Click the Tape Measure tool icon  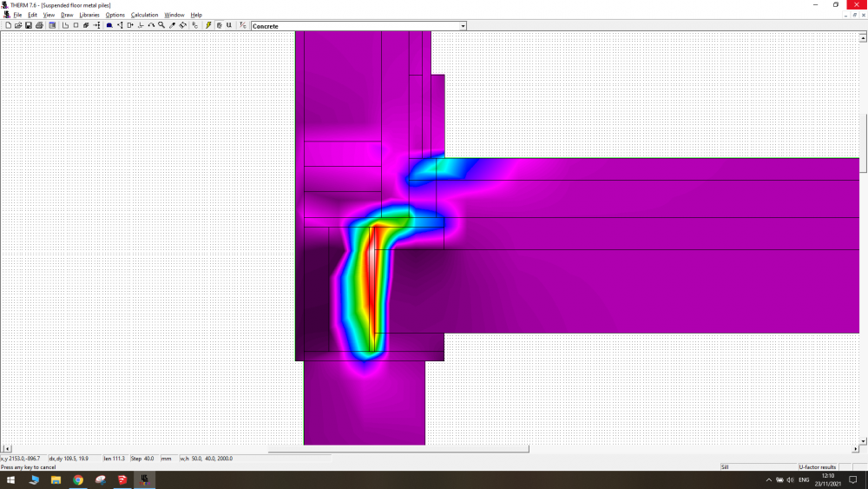[182, 25]
